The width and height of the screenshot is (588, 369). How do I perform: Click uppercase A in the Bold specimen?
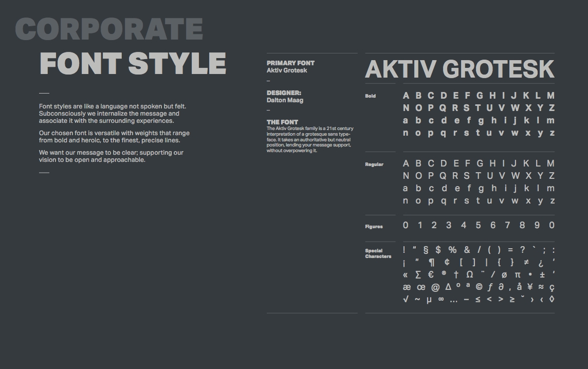406,96
